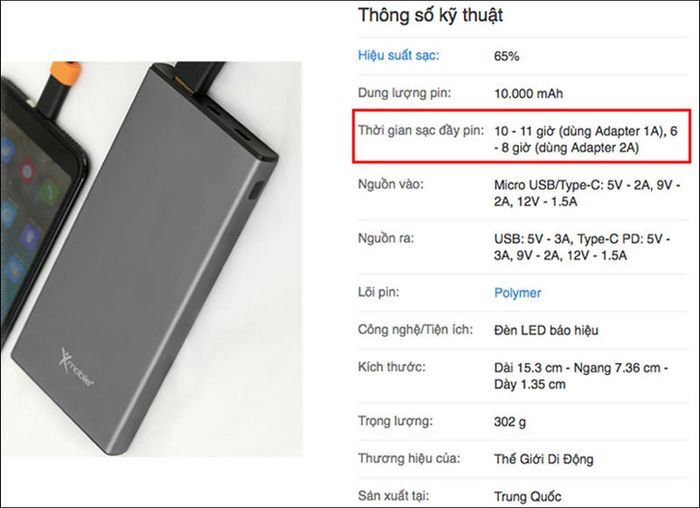Click the 'Kích thước' dimensions value
The image size is (700, 508).
pyautogui.click(x=581, y=376)
